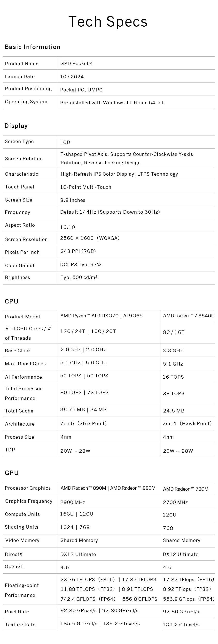
Task: Click the DCI-P3 Typ. 97% color gamut value
Action: coord(81,264)
